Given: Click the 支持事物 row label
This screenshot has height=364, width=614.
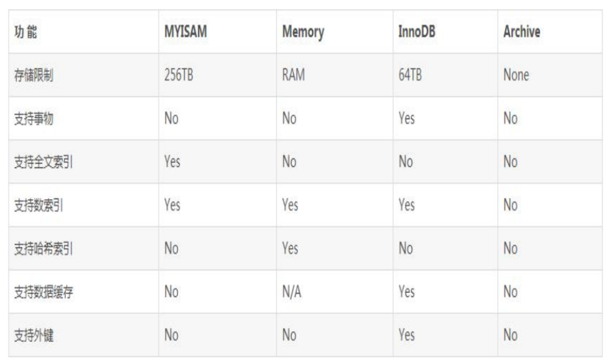Looking at the screenshot, I should point(34,118).
